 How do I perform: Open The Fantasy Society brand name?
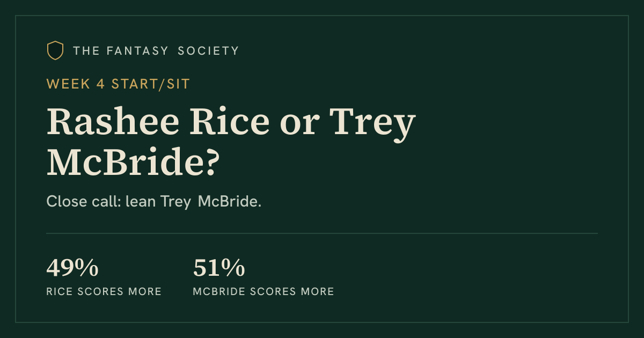click(156, 51)
